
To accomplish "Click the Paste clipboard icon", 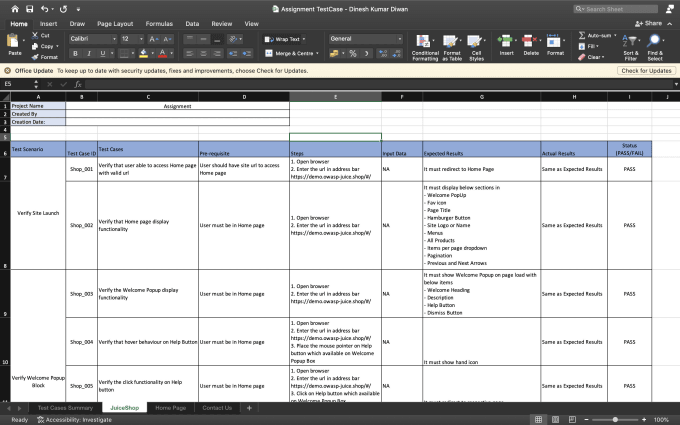I will [x=13, y=40].
